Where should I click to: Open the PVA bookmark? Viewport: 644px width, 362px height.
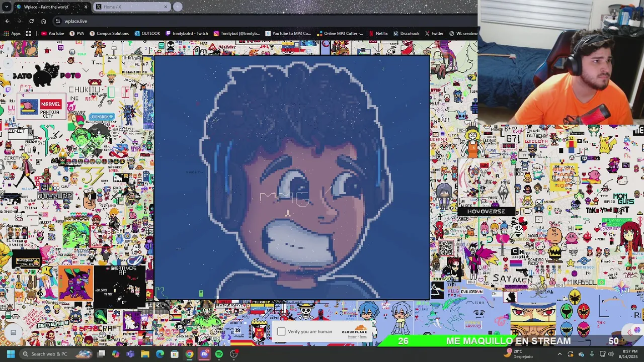76,34
